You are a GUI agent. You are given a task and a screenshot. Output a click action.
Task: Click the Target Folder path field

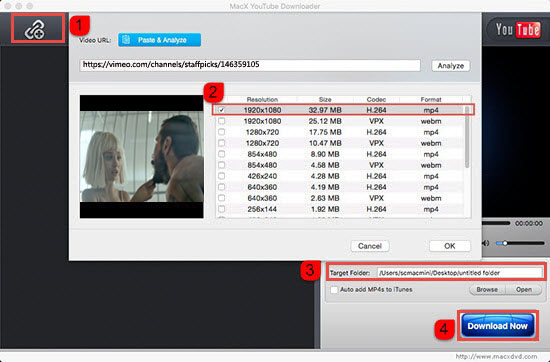(460, 273)
